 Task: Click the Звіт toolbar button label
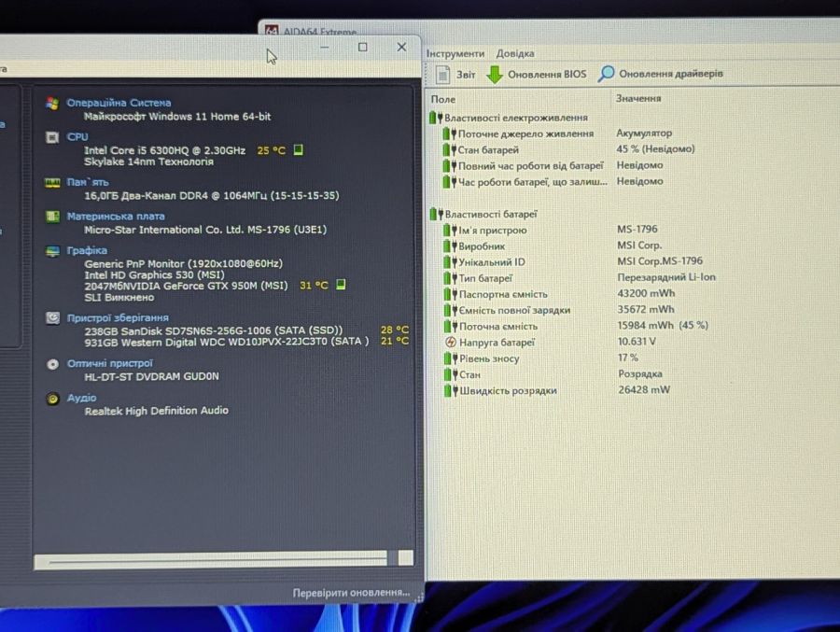tap(466, 75)
